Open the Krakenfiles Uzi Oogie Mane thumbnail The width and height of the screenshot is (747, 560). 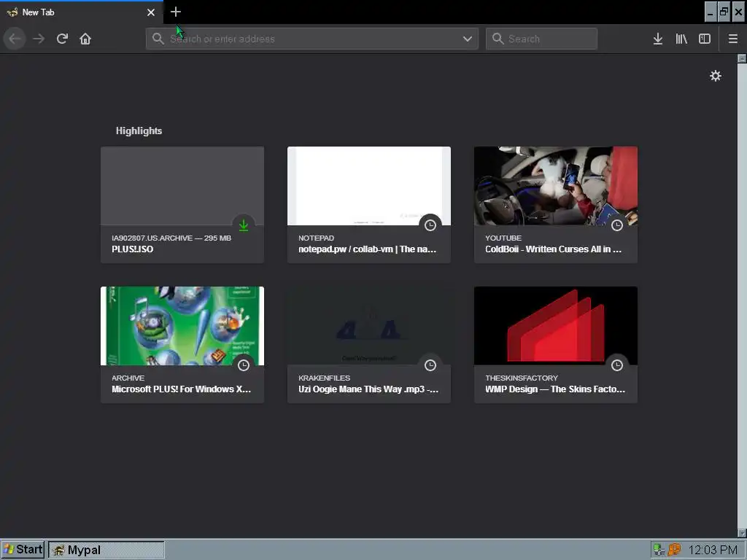point(368,326)
